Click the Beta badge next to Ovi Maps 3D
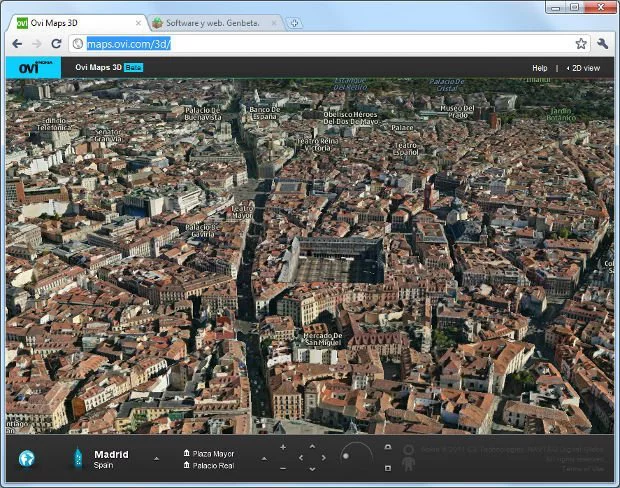This screenshot has height=488, width=620. 133,68
